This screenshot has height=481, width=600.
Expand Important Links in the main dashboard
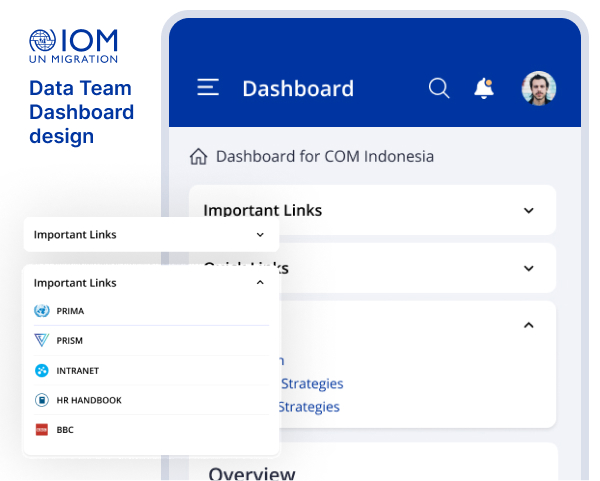click(x=529, y=210)
